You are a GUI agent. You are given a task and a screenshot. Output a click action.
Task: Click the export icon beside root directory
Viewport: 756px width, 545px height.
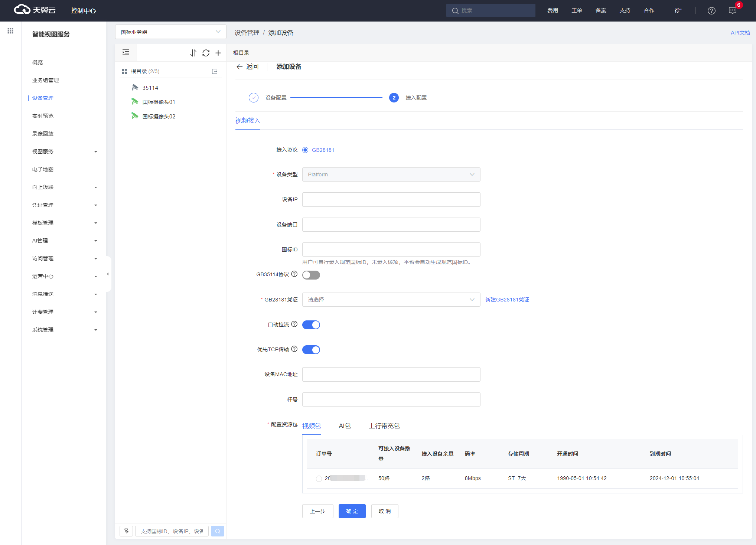point(215,71)
